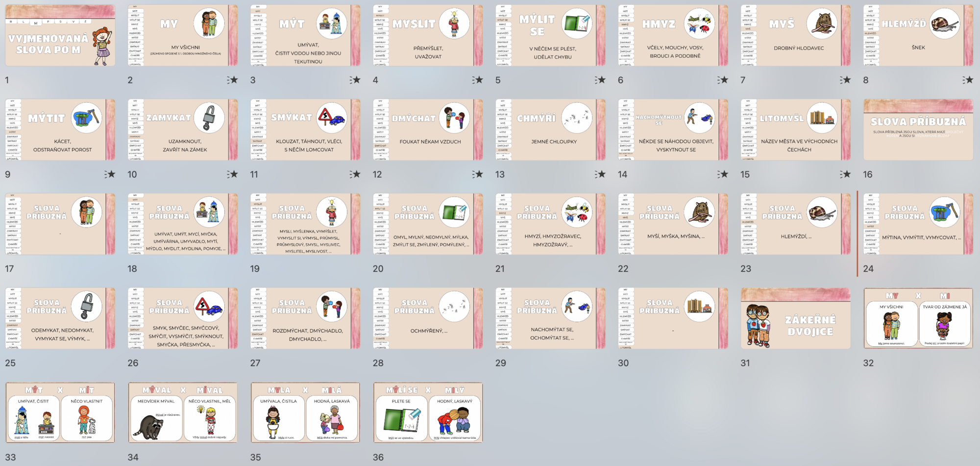Select the last slide 'MÝLÍ SE X MILÝ'

point(428,413)
